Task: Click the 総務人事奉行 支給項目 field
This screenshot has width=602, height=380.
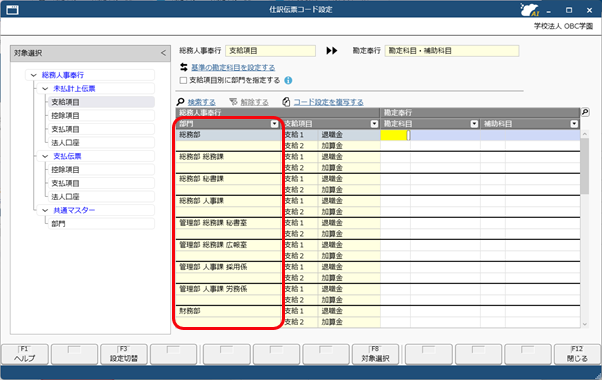Action: [270, 51]
